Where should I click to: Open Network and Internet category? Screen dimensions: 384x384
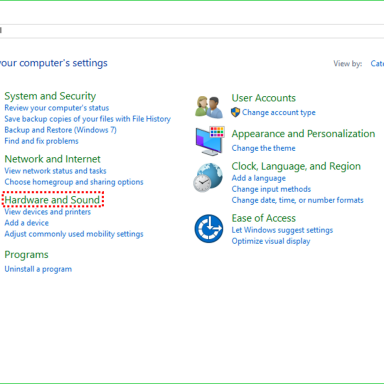pyautogui.click(x=52, y=159)
